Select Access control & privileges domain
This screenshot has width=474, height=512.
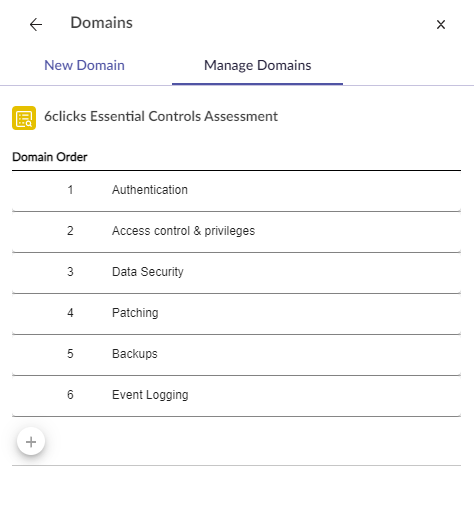[236, 232]
